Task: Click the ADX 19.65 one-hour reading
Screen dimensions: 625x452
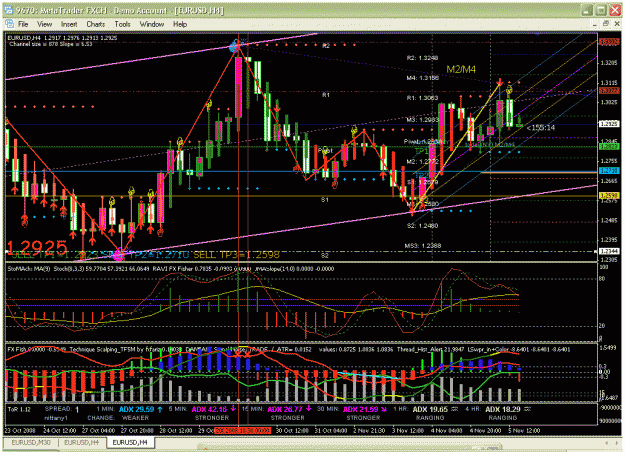Action: tap(430, 409)
